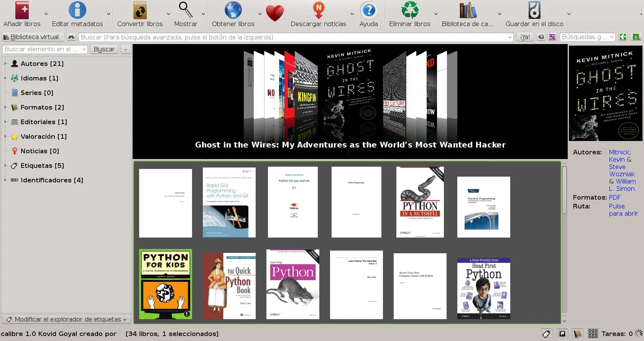Expand the Formatos [2] category
The image size is (644, 341).
[x=5, y=107]
